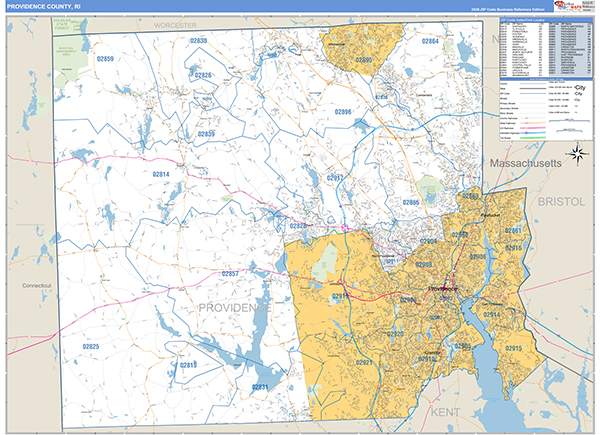Select ZIP code 02864 label
The height and width of the screenshot is (435, 600).
tap(430, 41)
